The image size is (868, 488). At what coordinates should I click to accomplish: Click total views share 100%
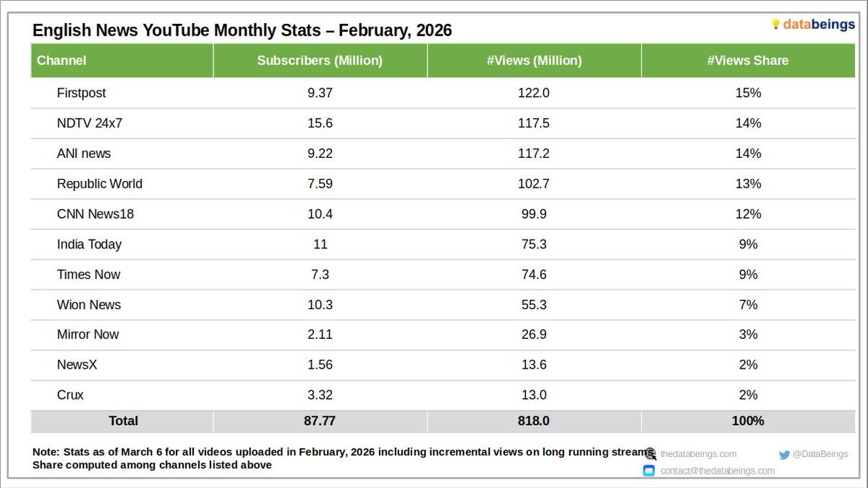(748, 421)
